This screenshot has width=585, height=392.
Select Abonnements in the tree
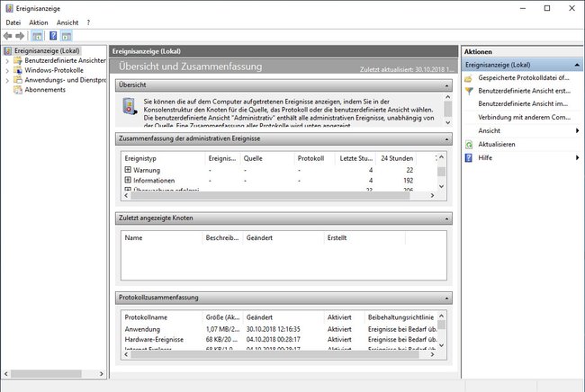pos(45,90)
